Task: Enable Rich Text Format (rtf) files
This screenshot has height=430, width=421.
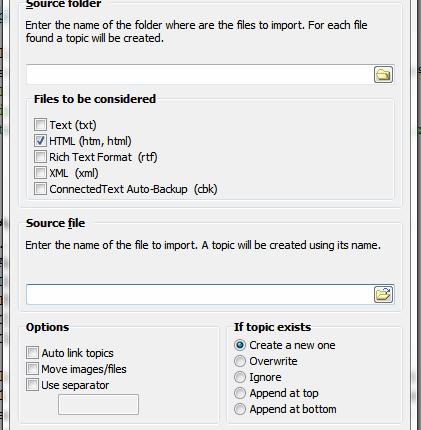Action: tap(40, 157)
